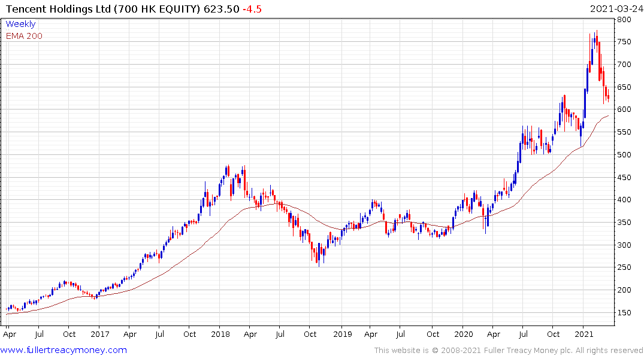Click the price change value -4.5
This screenshot has width=644, height=359.
coord(252,9)
